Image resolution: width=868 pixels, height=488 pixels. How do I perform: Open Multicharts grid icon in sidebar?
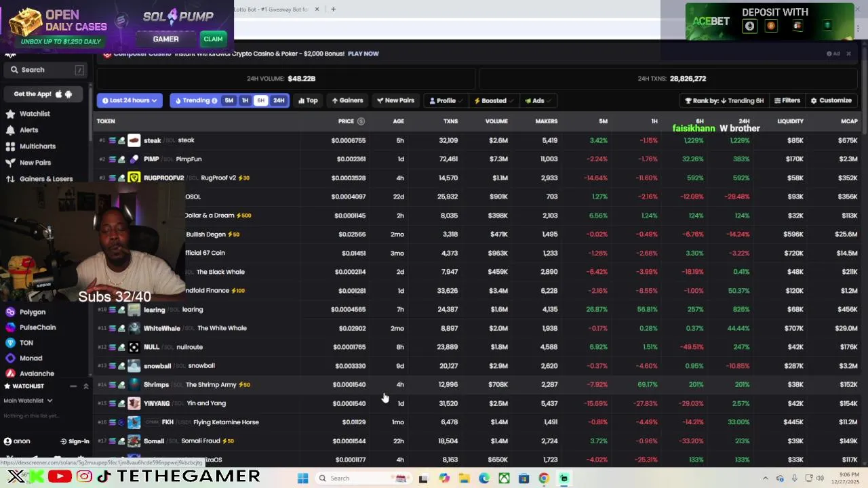[10, 146]
